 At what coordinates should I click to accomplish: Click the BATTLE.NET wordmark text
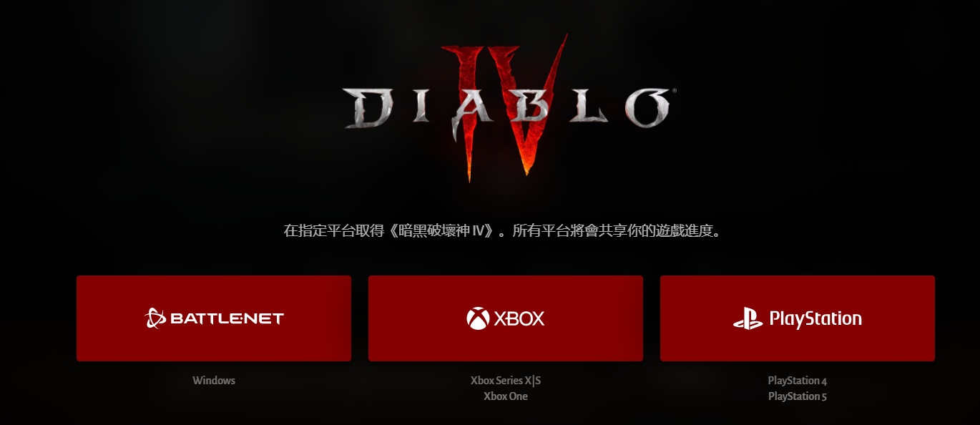[227, 318]
